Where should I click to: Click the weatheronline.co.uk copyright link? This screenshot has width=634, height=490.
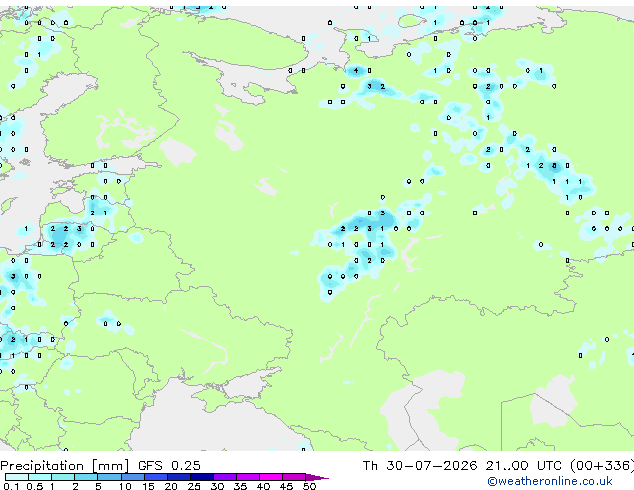click(550, 481)
